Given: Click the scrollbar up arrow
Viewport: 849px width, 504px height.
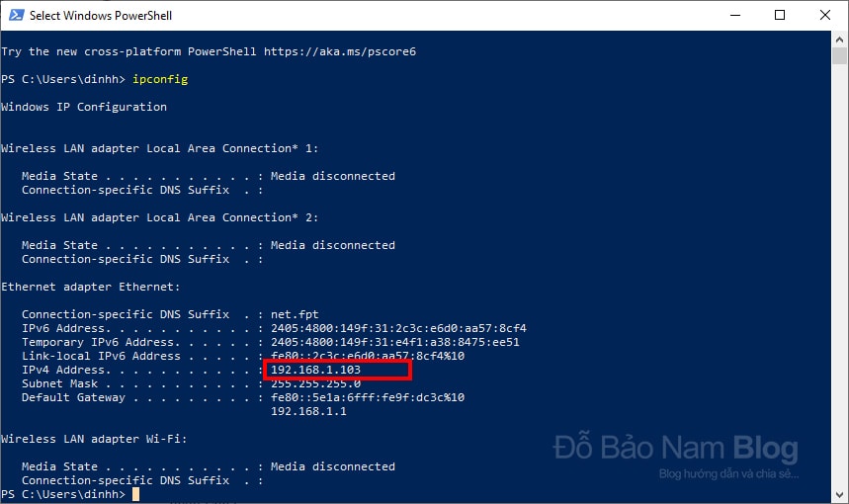Looking at the screenshot, I should click(839, 39).
